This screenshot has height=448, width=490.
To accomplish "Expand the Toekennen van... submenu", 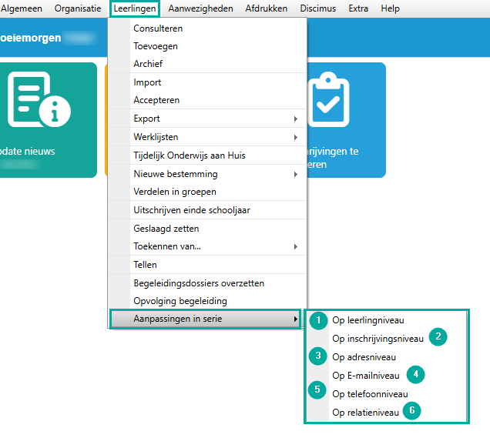I will click(x=295, y=246).
